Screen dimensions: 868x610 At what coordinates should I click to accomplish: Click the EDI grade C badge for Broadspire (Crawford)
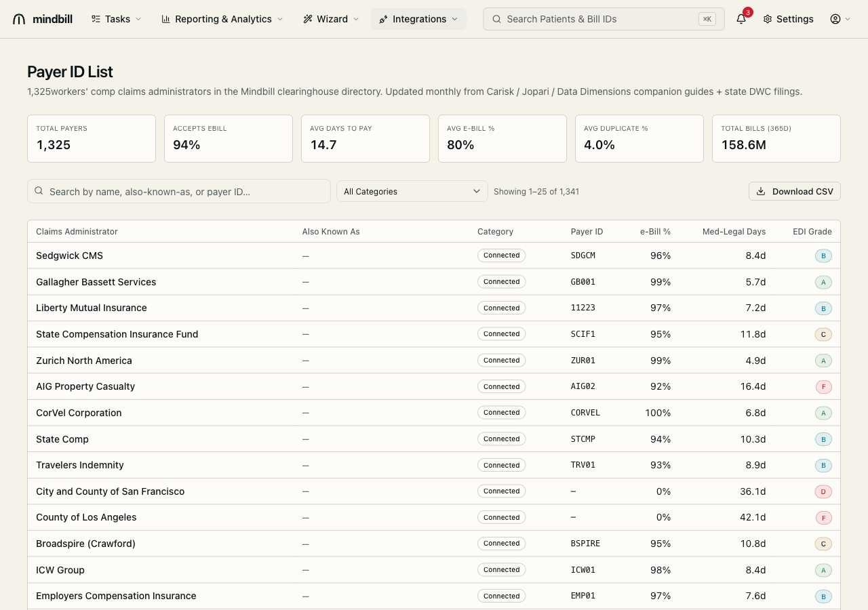[x=823, y=544]
